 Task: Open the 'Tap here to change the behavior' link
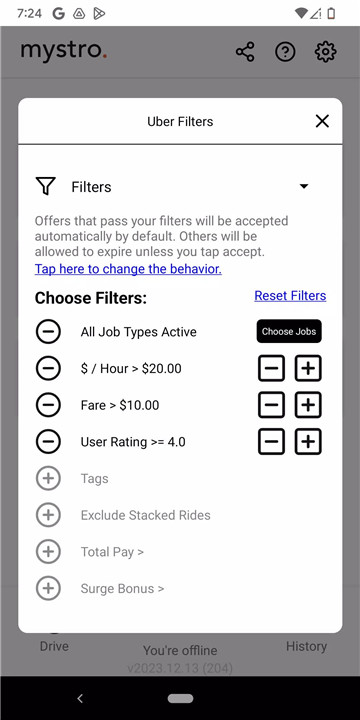pos(128,269)
